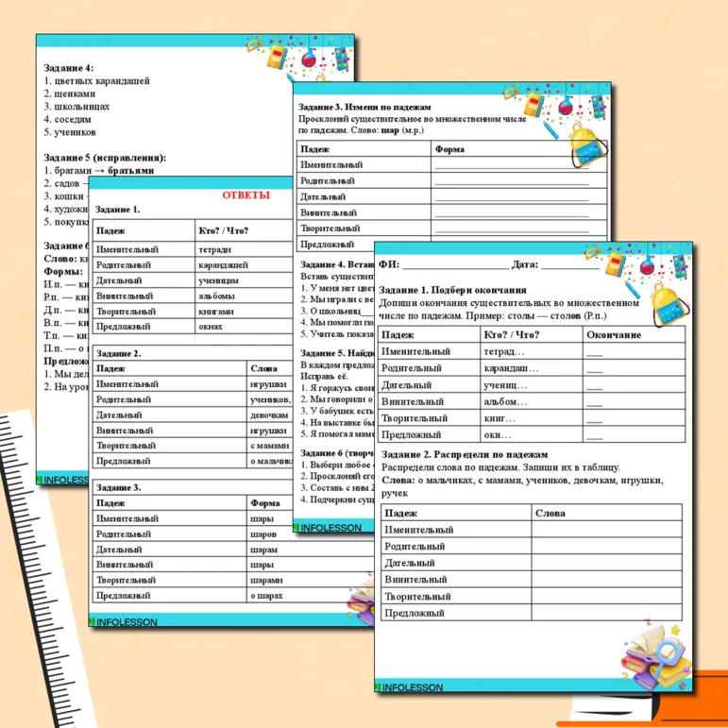The height and width of the screenshot is (728, 728).
Task: Click the answer cell "о шарах"
Action: pyautogui.click(x=266, y=596)
